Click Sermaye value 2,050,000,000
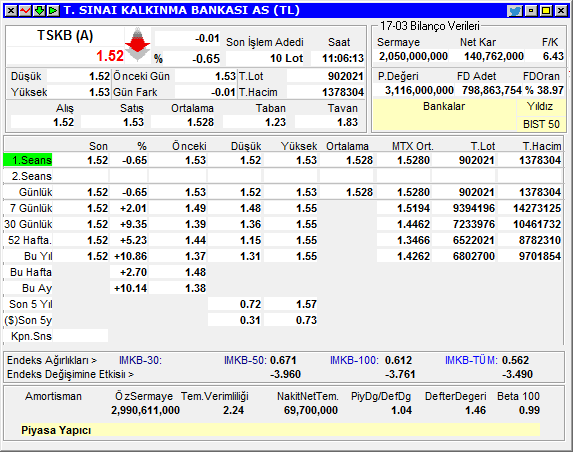The height and width of the screenshot is (452, 573). pyautogui.click(x=413, y=56)
